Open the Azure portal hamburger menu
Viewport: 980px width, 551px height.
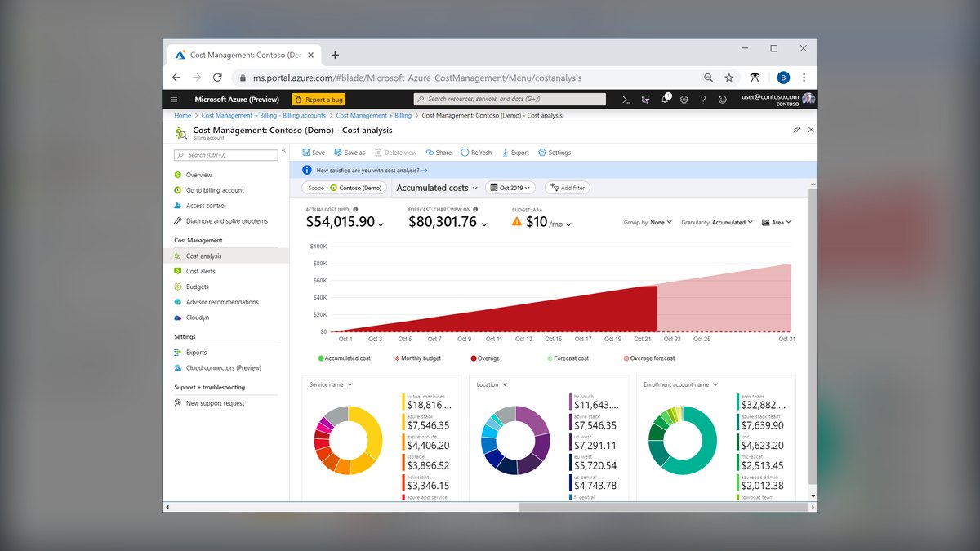click(x=173, y=99)
